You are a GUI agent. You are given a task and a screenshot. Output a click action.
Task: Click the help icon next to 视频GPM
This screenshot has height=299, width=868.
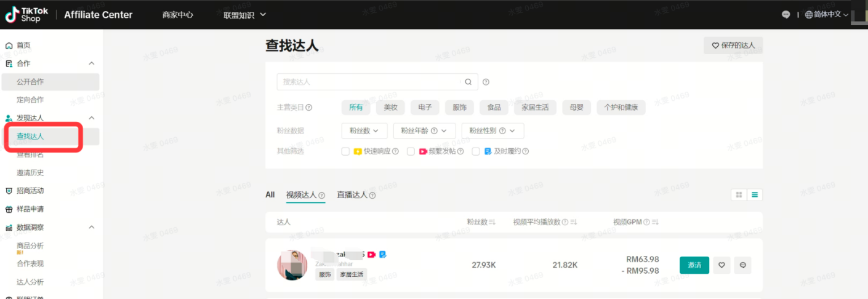(646, 222)
